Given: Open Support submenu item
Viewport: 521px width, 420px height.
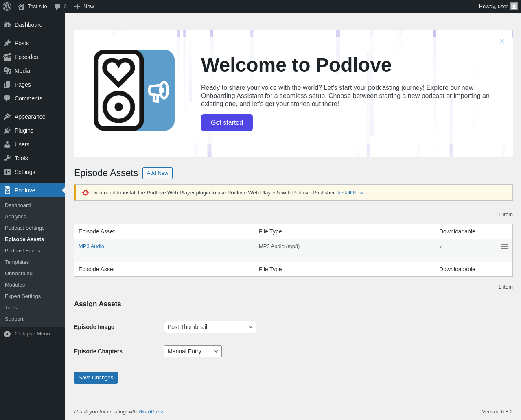Looking at the screenshot, I should (x=14, y=319).
